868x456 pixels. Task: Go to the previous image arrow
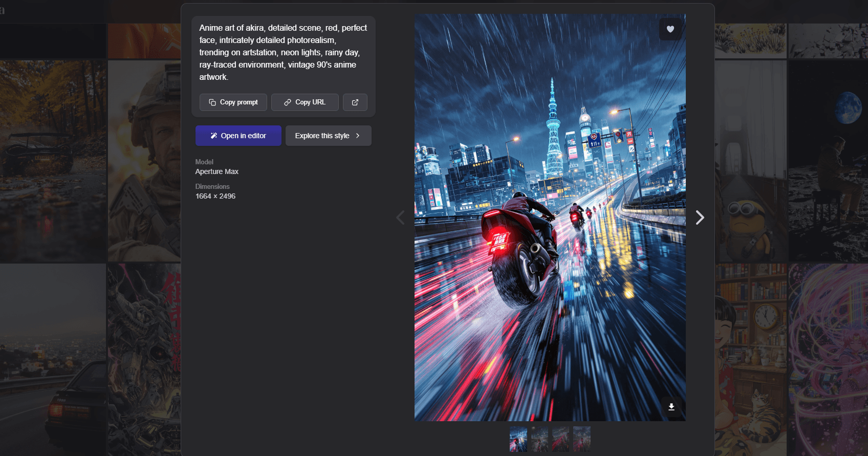point(400,218)
